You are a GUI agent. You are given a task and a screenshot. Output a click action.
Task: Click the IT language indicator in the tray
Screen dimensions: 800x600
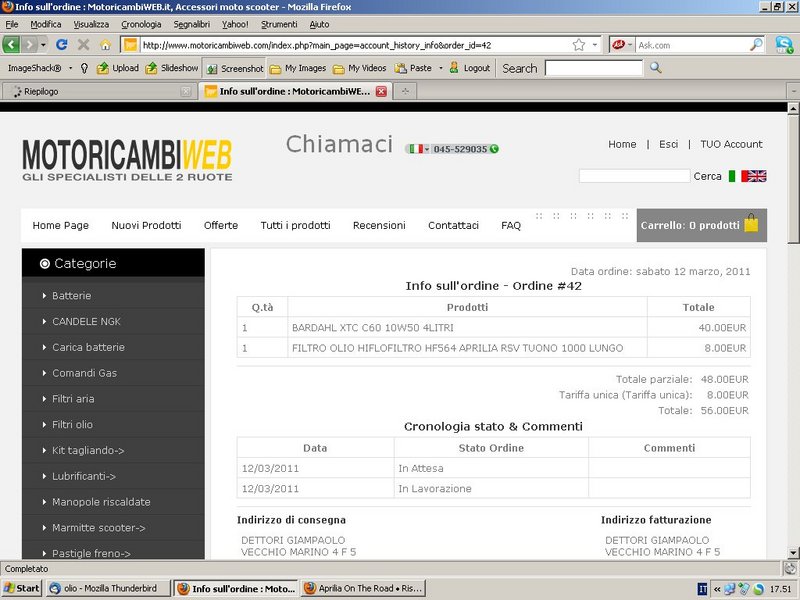pyautogui.click(x=703, y=589)
